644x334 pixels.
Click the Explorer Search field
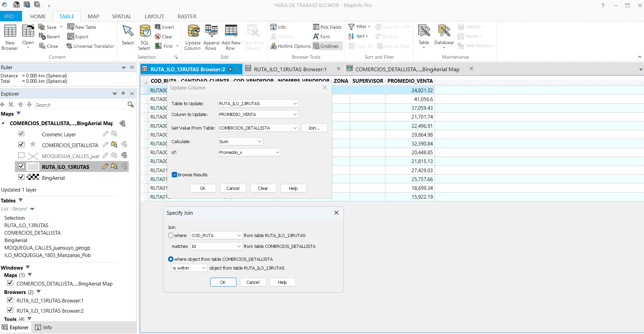pos(81,105)
